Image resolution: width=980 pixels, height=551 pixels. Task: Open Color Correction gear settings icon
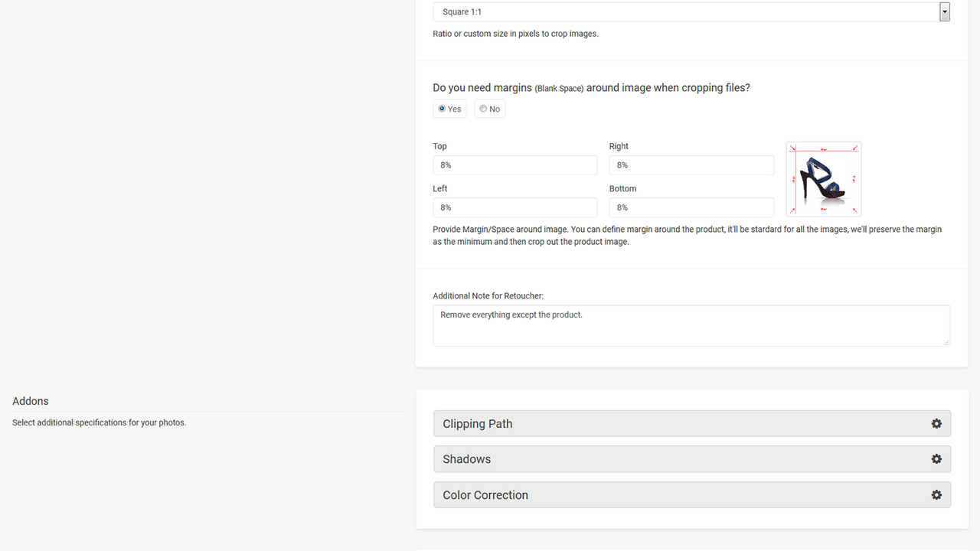pyautogui.click(x=936, y=495)
